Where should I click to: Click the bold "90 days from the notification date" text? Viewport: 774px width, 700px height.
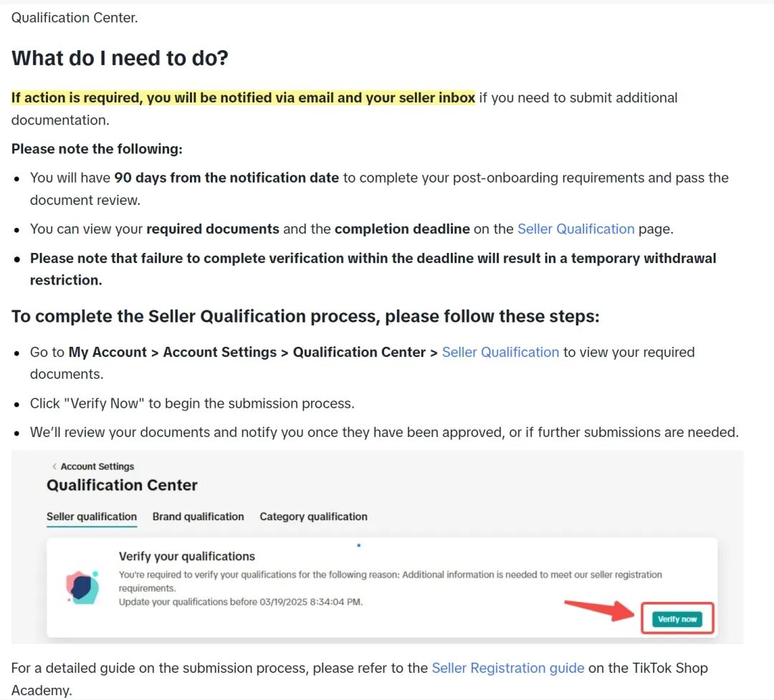[x=226, y=178]
